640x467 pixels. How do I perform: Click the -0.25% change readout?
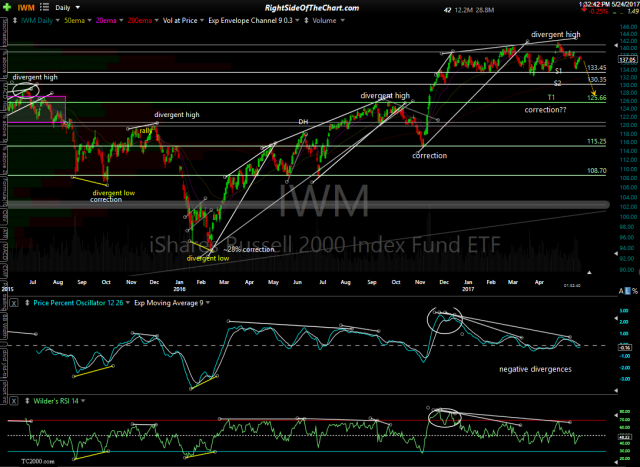(599, 11)
